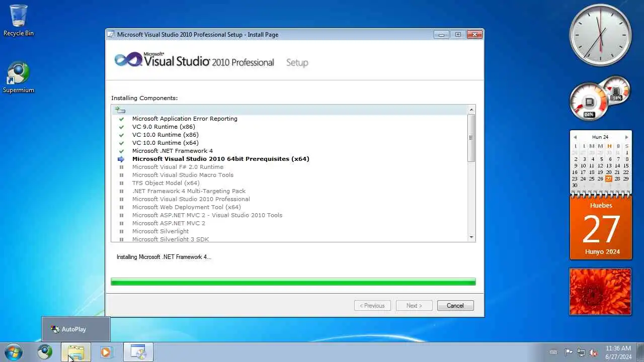Click the large orange date 27 panel
Image resolution: width=644 pixels, height=362 pixels.
[x=601, y=229]
